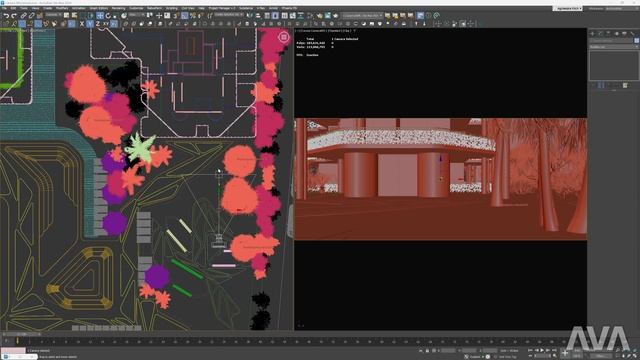The width and height of the screenshot is (640, 360).
Task: Click the object name field in command panel
Action: click(x=611, y=40)
